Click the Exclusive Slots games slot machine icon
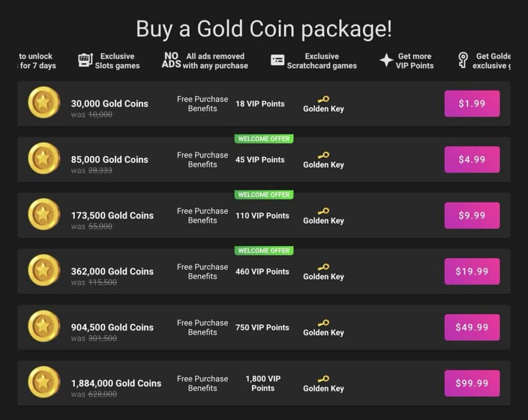Viewport: 528px width, 420px height. tap(85, 61)
